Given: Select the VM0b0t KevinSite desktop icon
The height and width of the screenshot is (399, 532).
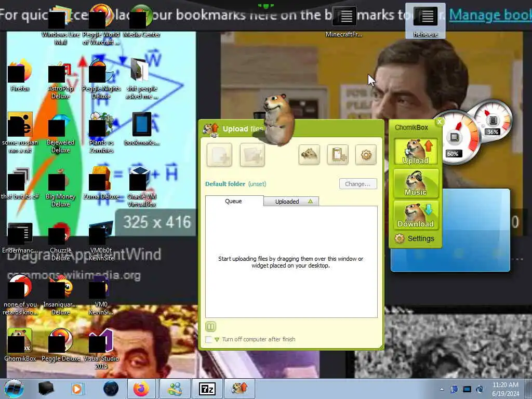Looking at the screenshot, I should click(x=101, y=242).
